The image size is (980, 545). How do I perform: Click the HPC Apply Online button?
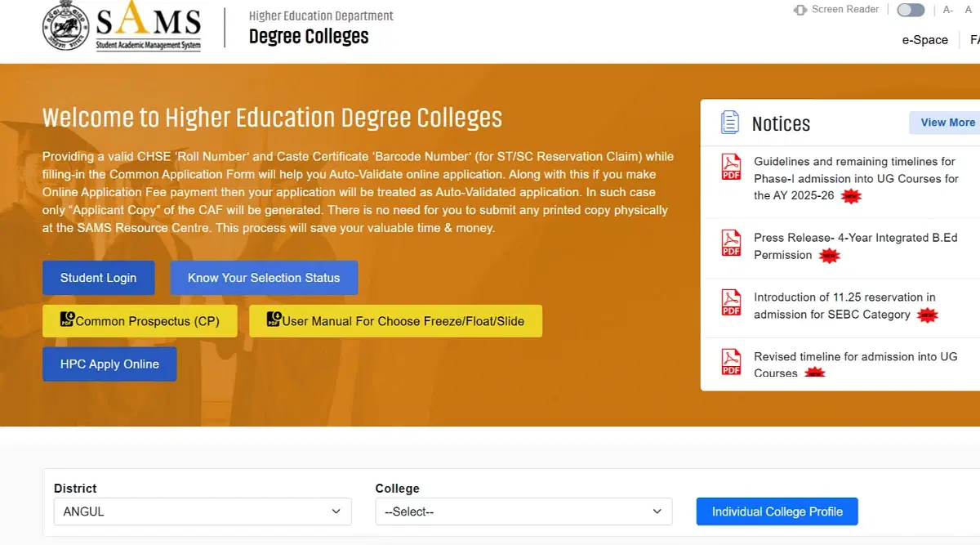click(x=109, y=364)
